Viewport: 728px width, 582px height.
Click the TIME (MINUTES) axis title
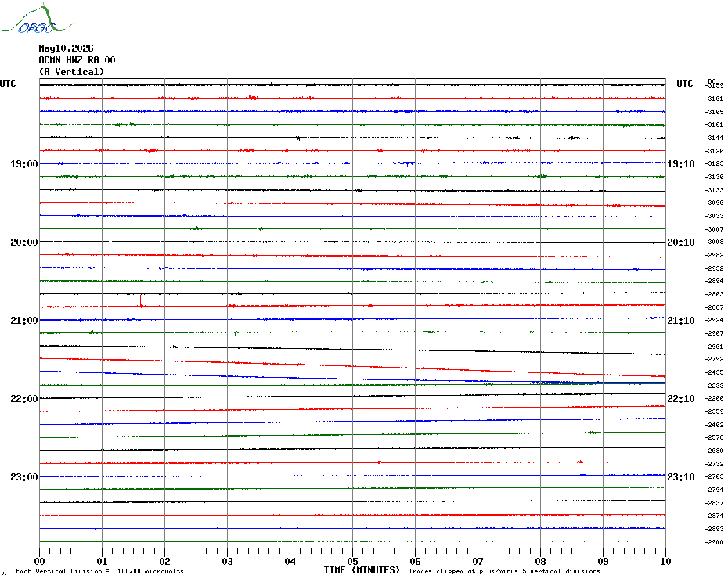click(362, 570)
